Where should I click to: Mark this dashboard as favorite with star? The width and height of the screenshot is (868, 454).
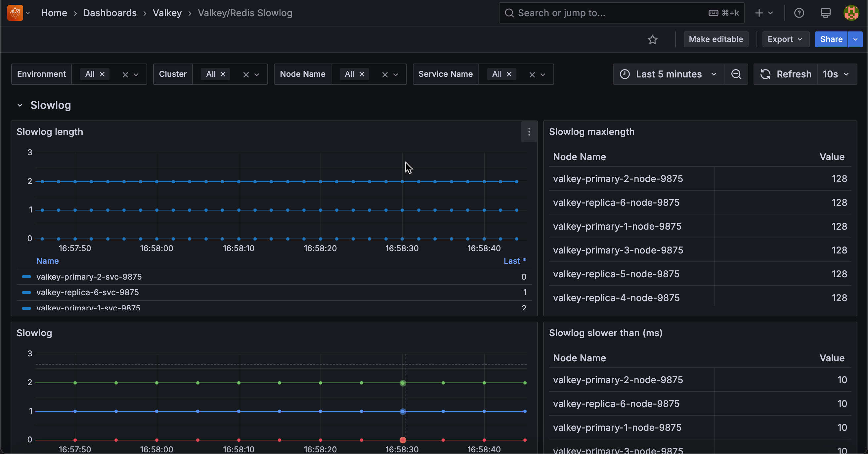coord(653,39)
